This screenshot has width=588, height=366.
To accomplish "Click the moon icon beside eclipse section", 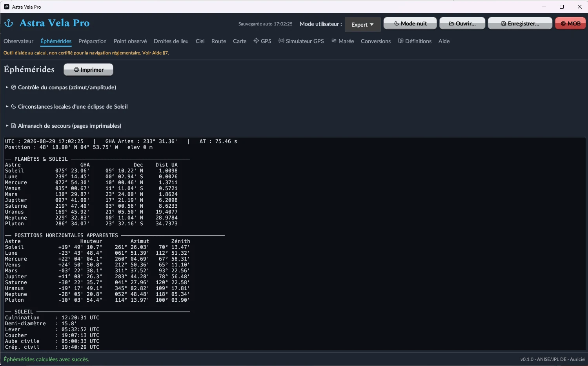I will click(13, 107).
